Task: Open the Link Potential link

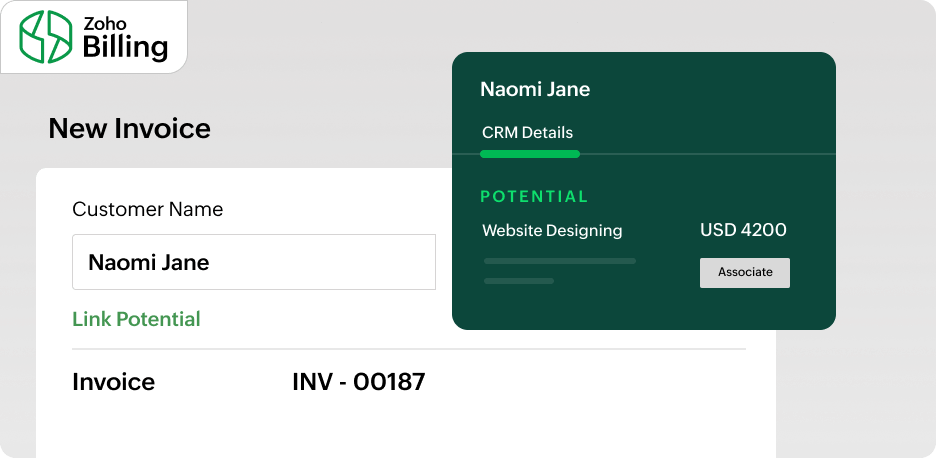Action: pos(136,319)
